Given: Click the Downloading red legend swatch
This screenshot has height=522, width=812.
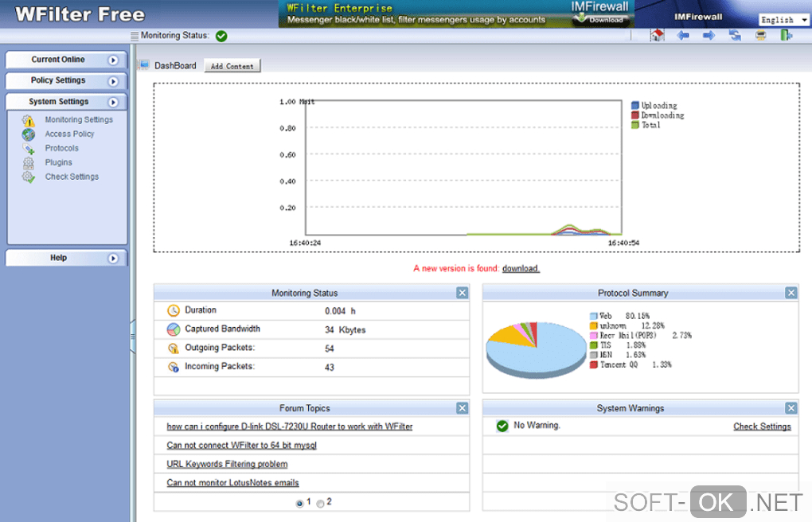Looking at the screenshot, I should coord(635,115).
